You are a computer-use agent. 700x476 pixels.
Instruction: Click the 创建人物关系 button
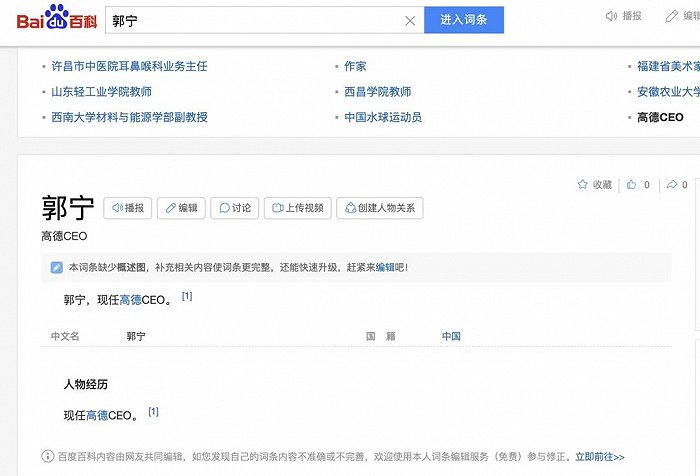[x=380, y=208]
